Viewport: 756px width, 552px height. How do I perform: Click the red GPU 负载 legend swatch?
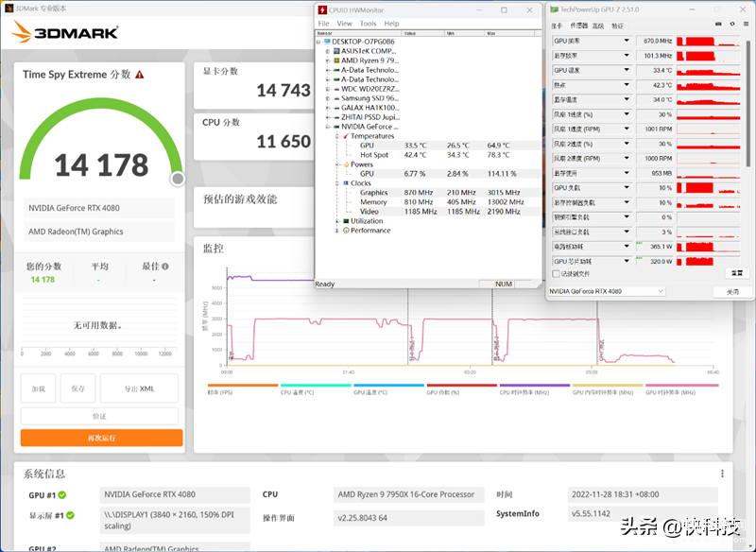pyautogui.click(x=461, y=386)
